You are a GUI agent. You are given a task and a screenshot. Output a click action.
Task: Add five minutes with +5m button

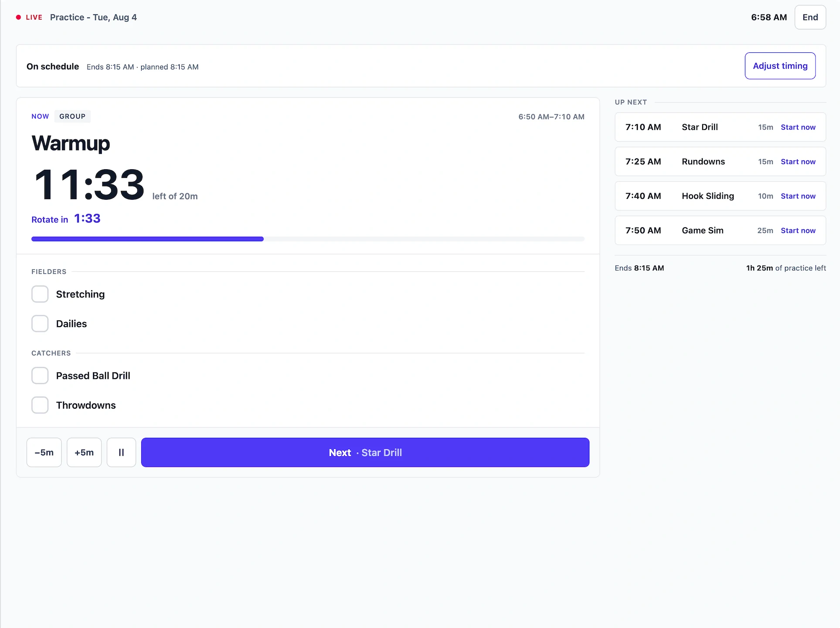[x=84, y=452]
